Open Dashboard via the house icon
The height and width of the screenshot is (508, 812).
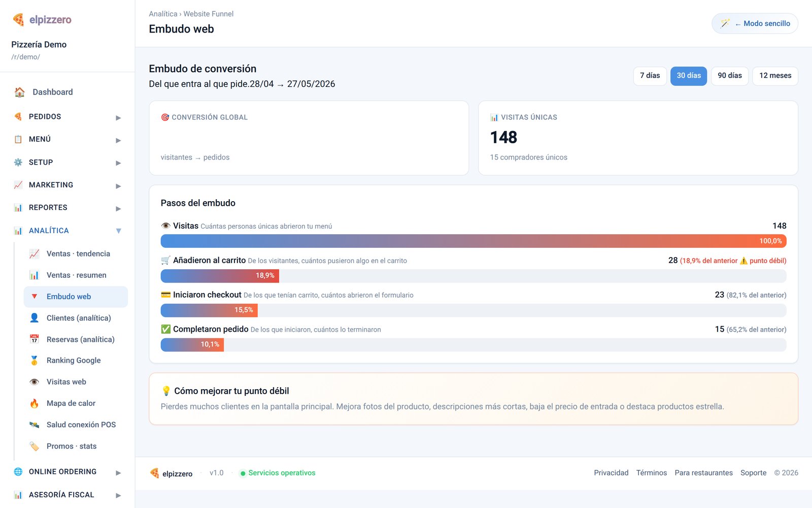20,92
